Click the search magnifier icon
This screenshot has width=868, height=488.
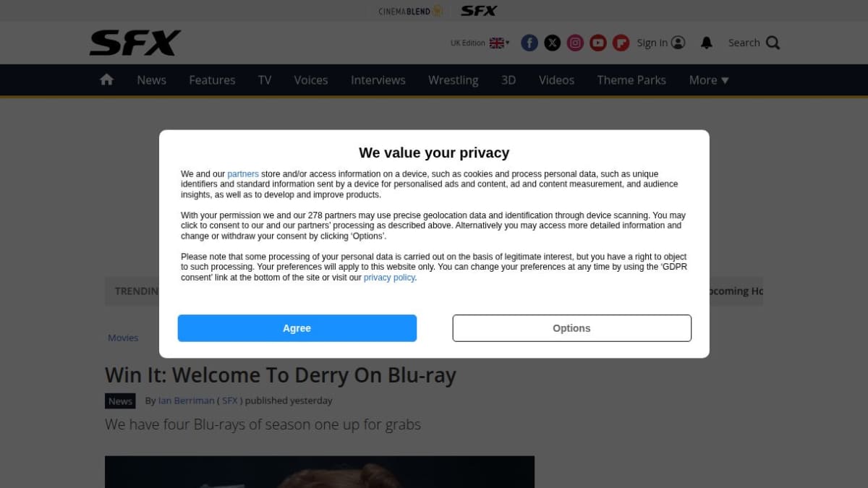click(773, 43)
